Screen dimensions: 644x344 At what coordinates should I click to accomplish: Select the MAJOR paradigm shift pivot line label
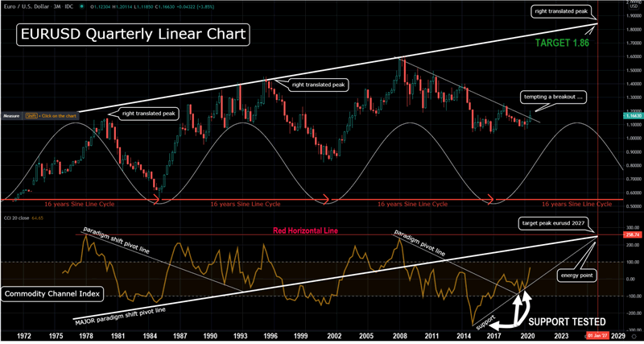(x=120, y=315)
